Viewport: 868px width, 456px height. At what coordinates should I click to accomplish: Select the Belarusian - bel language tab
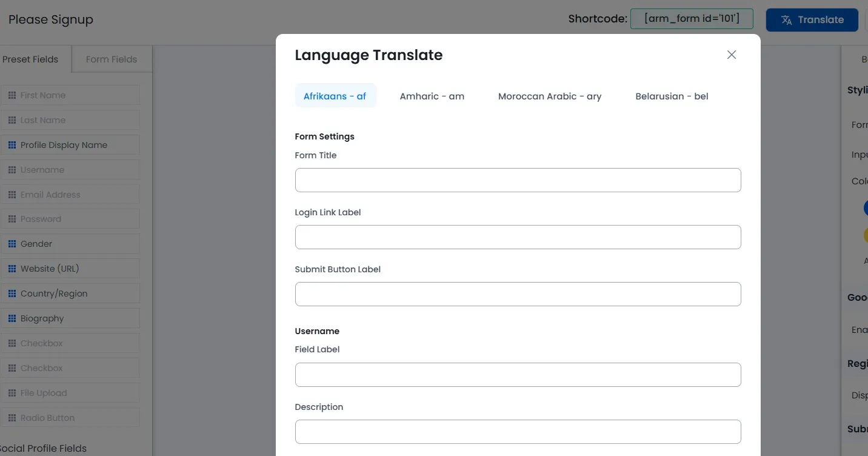click(x=672, y=96)
